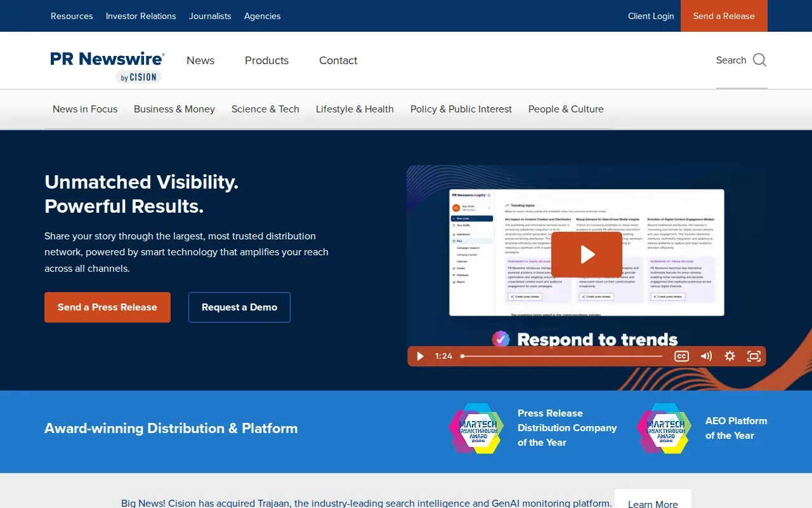Screen dimensions: 812x508
Task: Click the AEO Platform award badge
Action: (664, 428)
